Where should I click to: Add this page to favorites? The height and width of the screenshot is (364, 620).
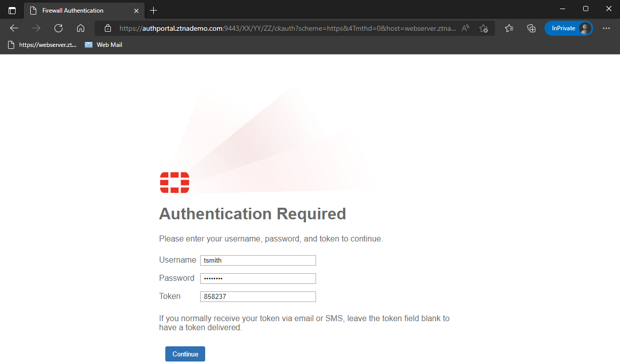484,28
